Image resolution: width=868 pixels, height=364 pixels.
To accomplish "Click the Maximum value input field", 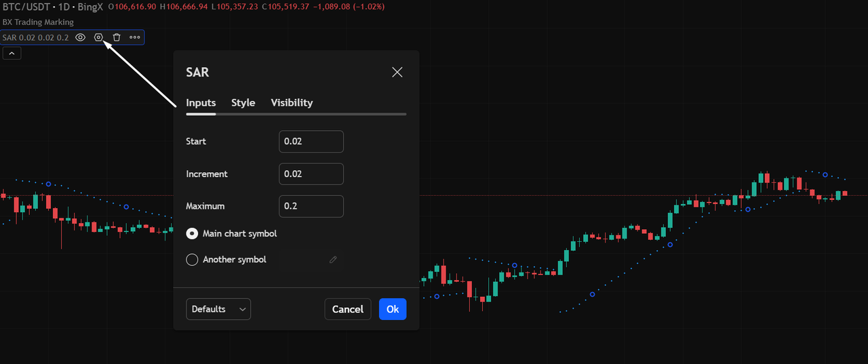I will click(x=311, y=206).
